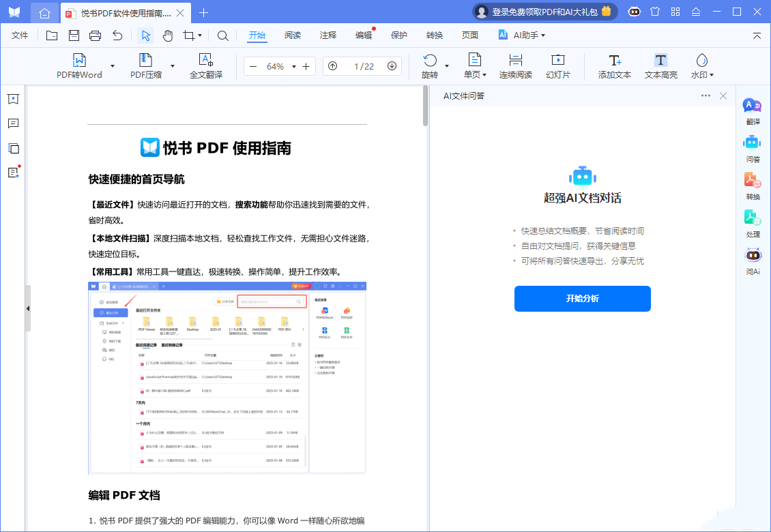
Task: Collapse the ribbon with the top-right chevron
Action: 757,35
